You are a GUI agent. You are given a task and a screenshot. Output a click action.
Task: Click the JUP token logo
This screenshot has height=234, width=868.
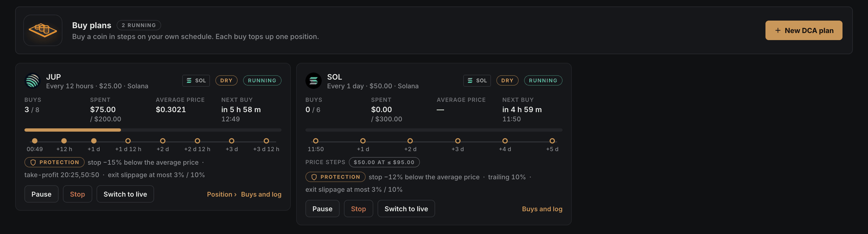click(33, 81)
